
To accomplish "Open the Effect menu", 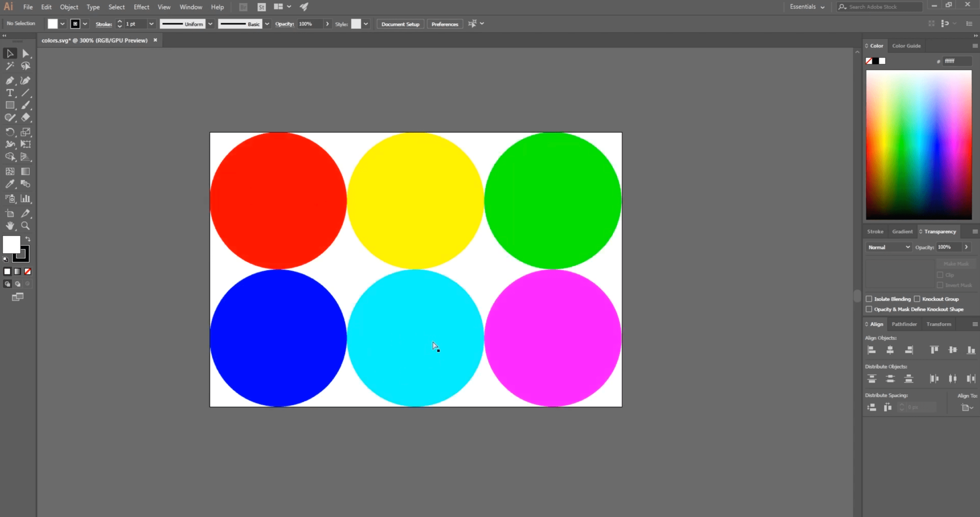I will [x=141, y=7].
